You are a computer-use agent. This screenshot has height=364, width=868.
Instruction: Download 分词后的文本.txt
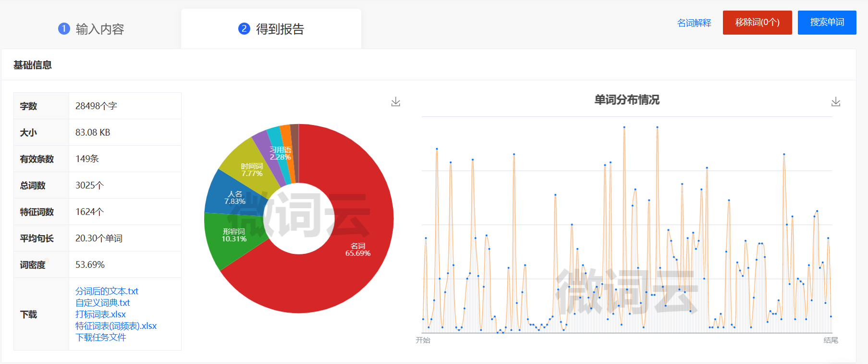coord(107,291)
